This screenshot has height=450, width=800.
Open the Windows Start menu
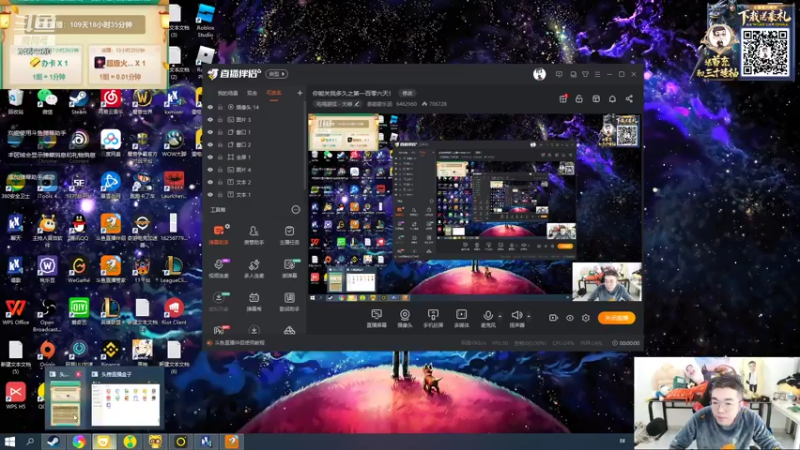9,441
